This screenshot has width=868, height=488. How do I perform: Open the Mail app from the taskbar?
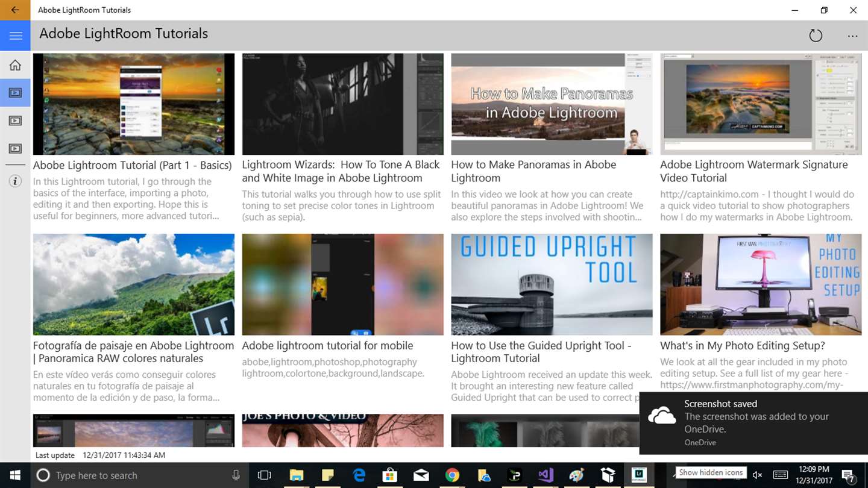tap(421, 475)
